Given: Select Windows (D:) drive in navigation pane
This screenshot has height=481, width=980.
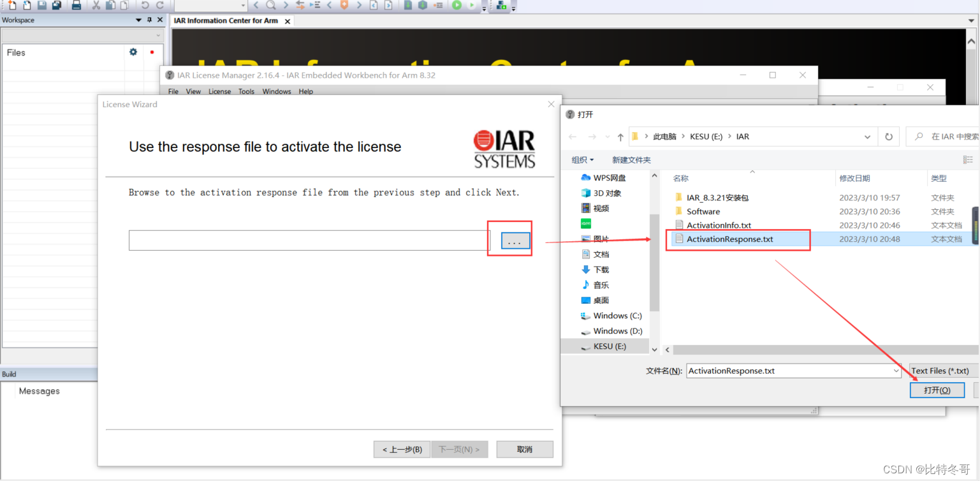Looking at the screenshot, I should point(611,330).
